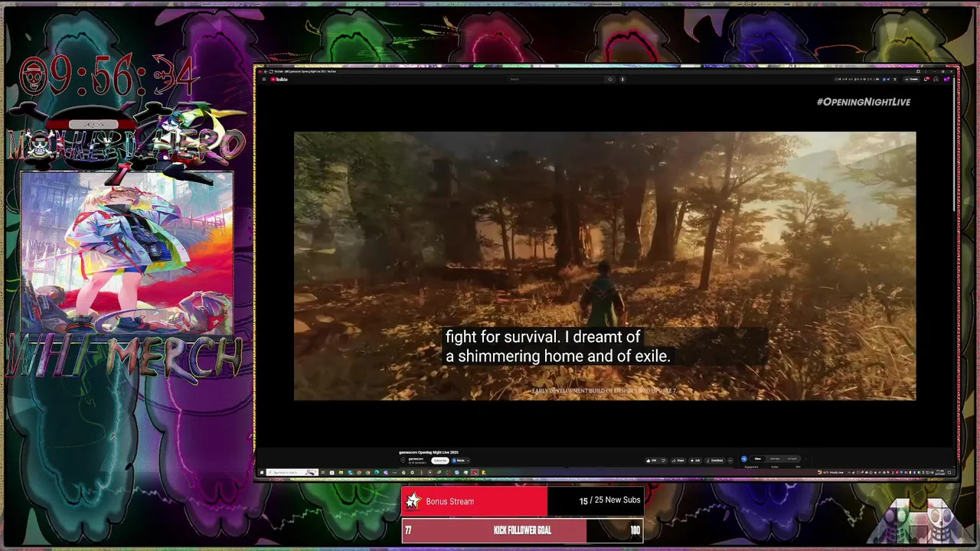The height and width of the screenshot is (551, 980).
Task: Open the gamescom channel avatar
Action: coord(403,460)
